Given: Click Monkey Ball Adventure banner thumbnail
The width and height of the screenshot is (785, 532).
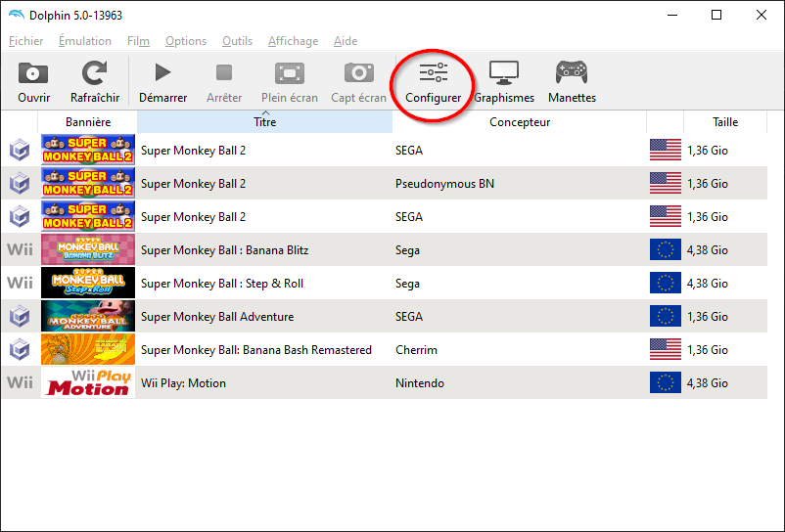Looking at the screenshot, I should 88,317.
